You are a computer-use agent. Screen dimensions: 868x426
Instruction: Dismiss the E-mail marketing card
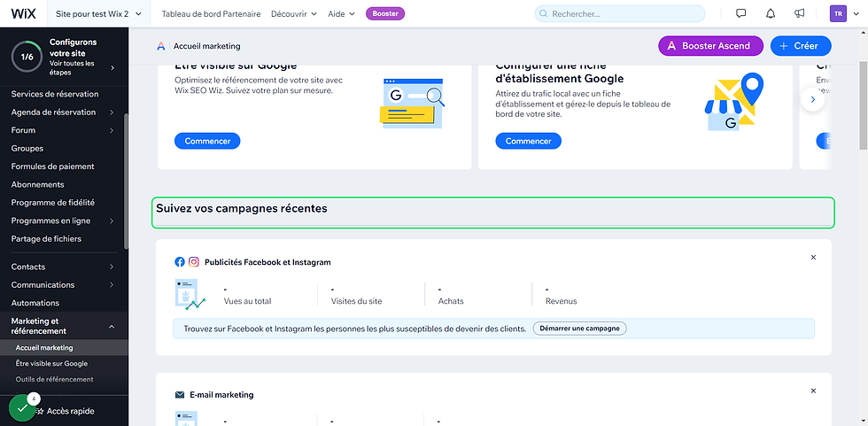pos(813,391)
